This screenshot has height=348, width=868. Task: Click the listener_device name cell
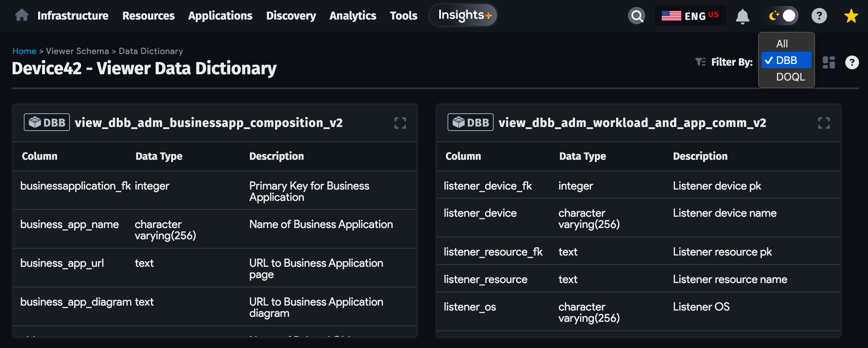point(480,213)
